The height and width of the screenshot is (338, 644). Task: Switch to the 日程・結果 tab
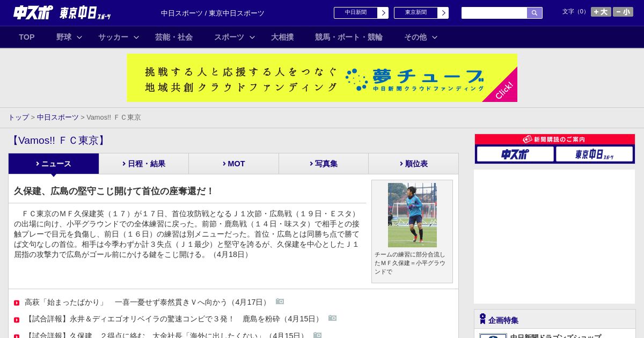tap(144, 164)
